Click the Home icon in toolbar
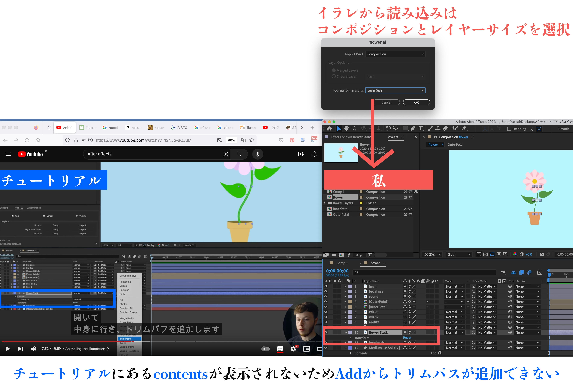The height and width of the screenshot is (392, 573). (x=329, y=128)
